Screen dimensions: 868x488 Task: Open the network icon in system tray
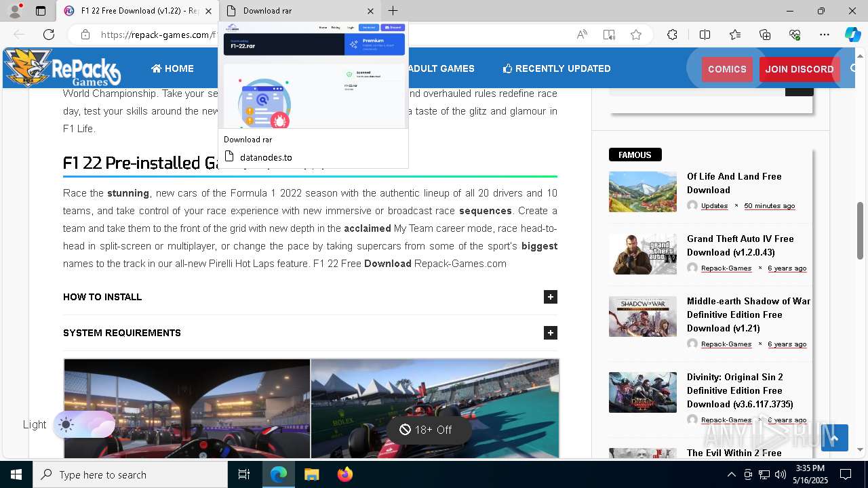coord(764,474)
